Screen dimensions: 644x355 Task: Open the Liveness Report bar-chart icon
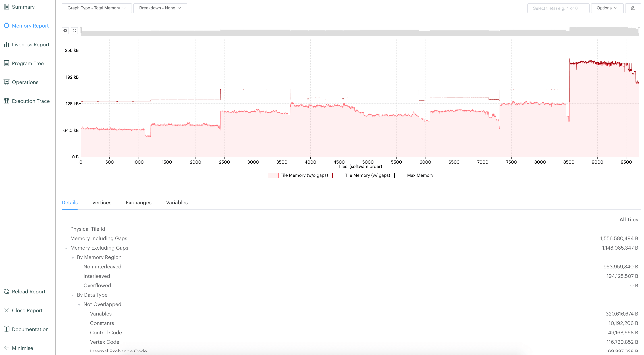coord(7,45)
